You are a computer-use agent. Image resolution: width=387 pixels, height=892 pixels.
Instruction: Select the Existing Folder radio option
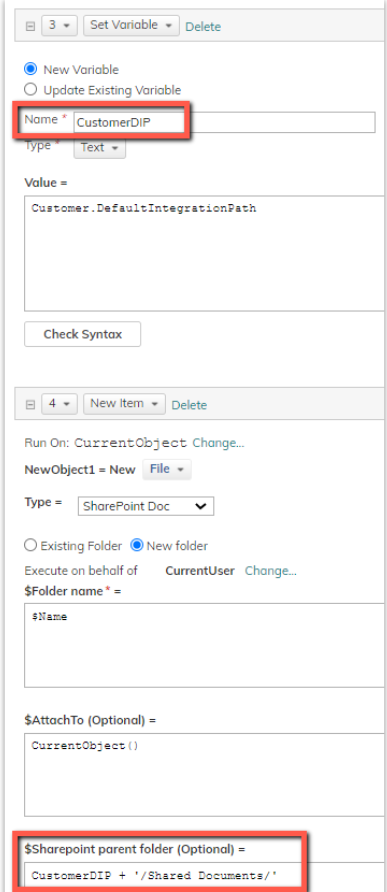(31, 546)
